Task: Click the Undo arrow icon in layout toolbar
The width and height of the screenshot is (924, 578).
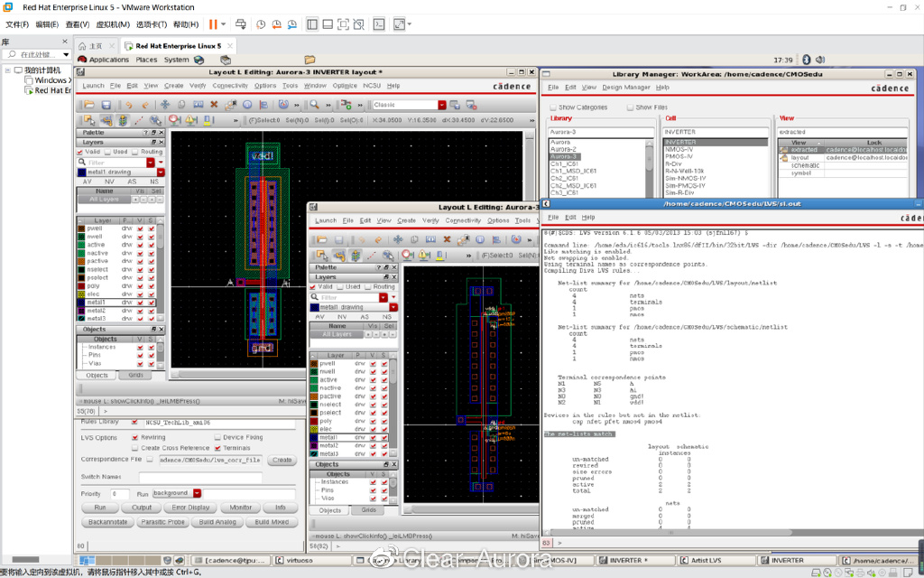Action: click(x=129, y=105)
